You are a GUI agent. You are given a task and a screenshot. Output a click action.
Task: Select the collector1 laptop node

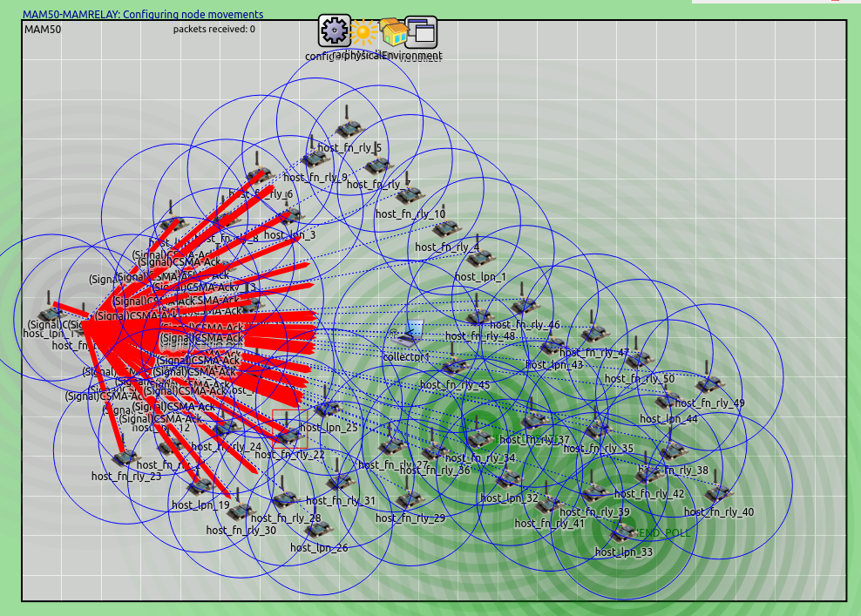[408, 334]
